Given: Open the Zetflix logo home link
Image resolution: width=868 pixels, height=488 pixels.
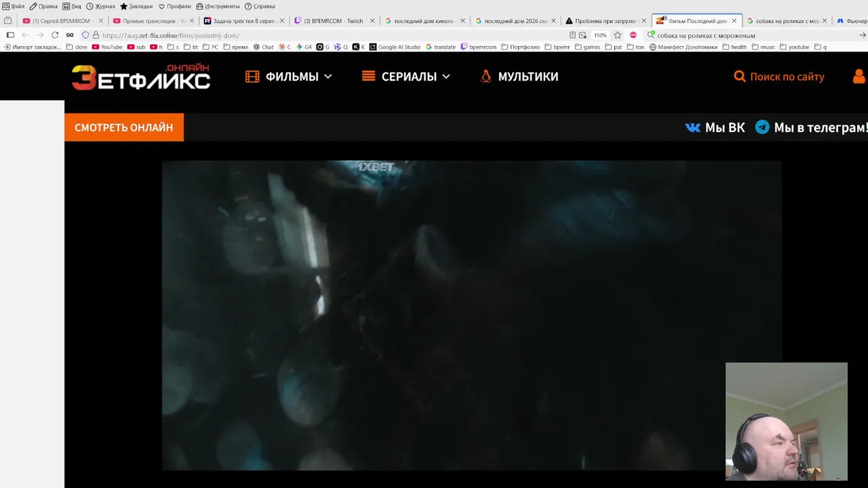Looking at the screenshot, I should 141,77.
